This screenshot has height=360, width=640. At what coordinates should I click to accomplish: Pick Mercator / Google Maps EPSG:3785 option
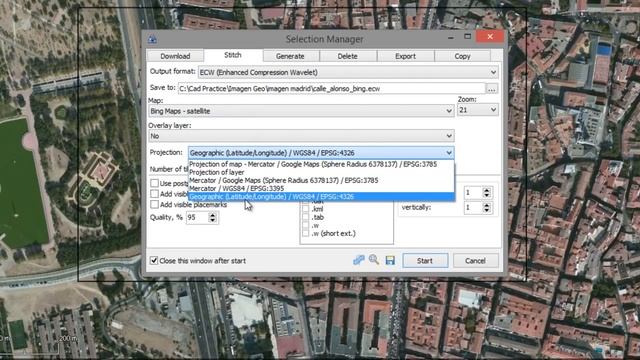coord(321,180)
